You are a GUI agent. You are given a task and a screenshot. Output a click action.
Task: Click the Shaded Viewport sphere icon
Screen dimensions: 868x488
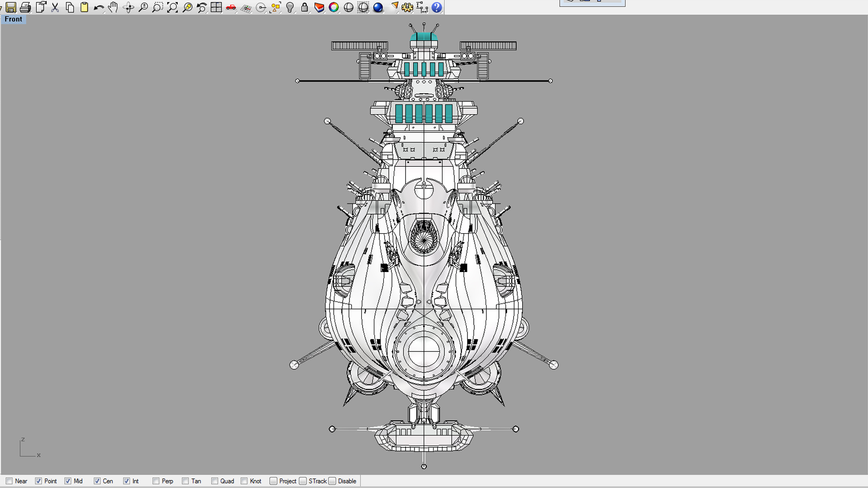(349, 7)
